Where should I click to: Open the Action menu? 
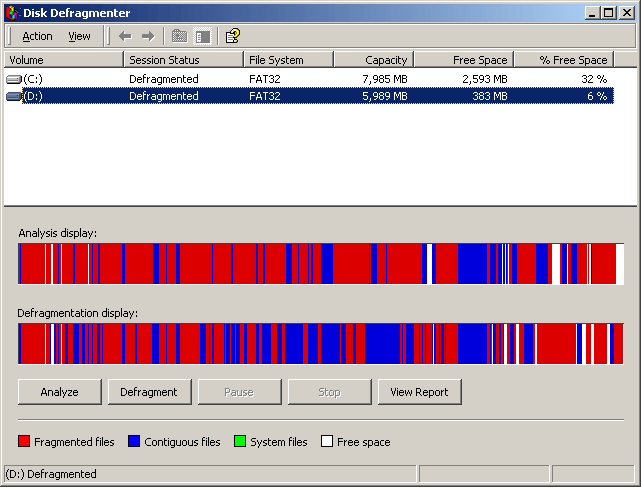tap(37, 36)
